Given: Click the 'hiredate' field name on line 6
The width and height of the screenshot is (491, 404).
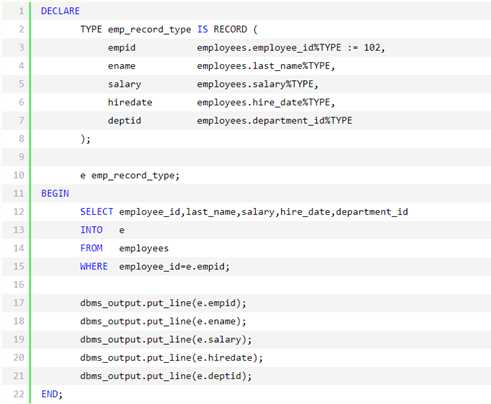Looking at the screenshot, I should [130, 102].
